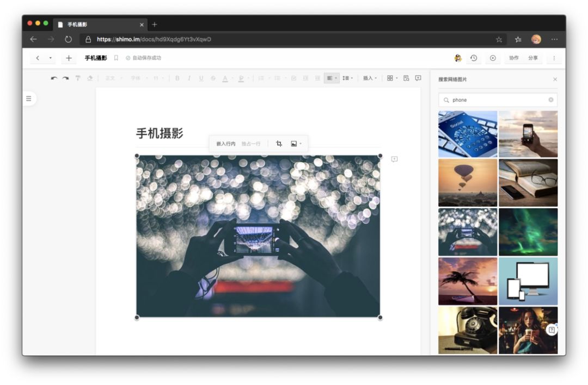
Task: Open the 插入 insert menu
Action: coord(370,78)
